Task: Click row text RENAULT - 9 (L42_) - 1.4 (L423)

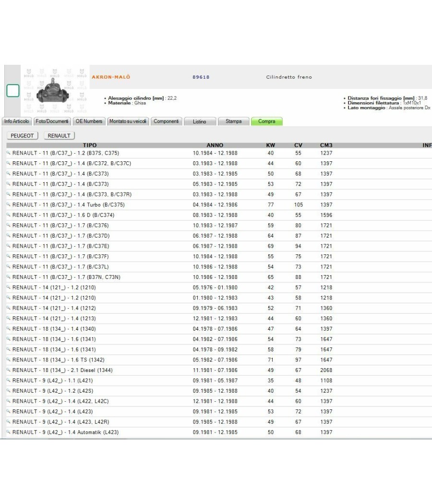Action: point(52,411)
